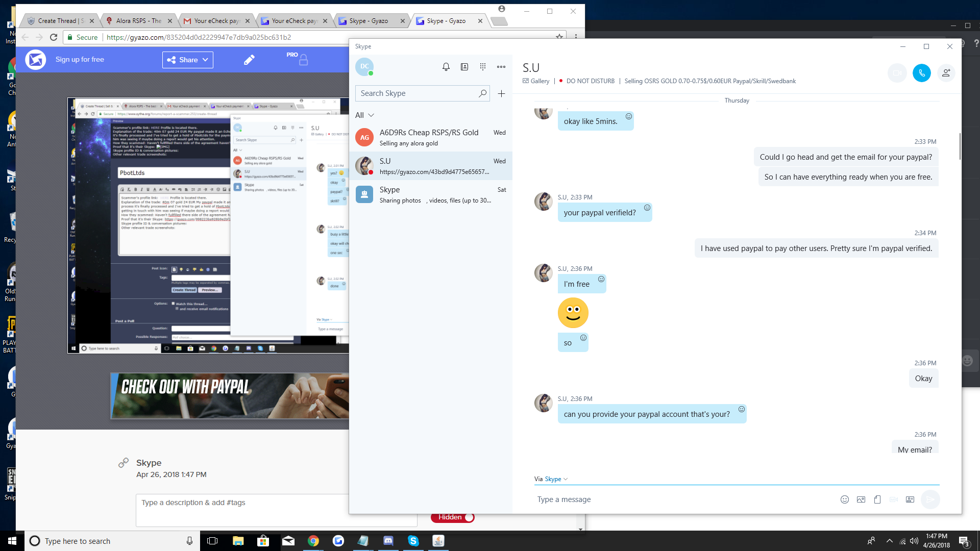Image resolution: width=980 pixels, height=551 pixels.
Task: Click the add participant icon
Action: [x=946, y=73]
